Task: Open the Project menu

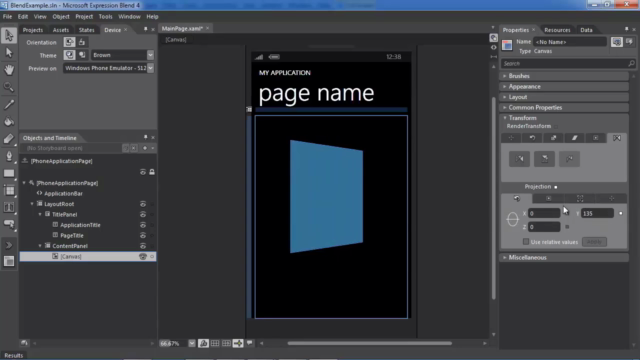Action: pos(84,17)
